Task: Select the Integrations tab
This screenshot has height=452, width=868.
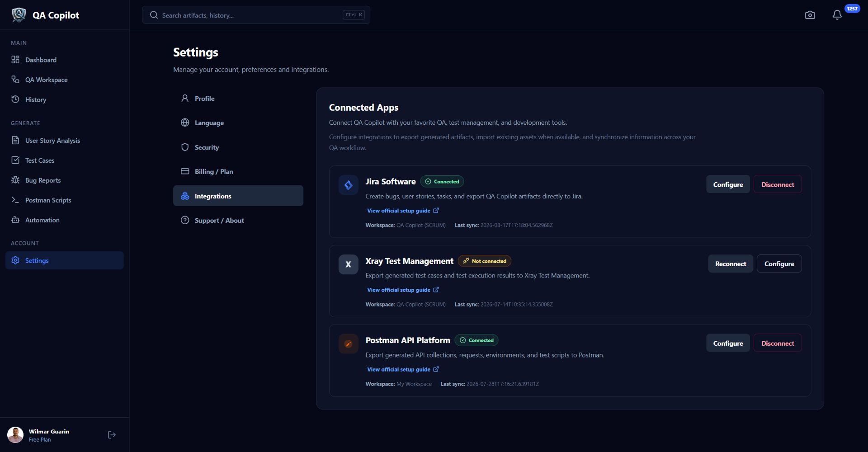Action: click(x=238, y=196)
